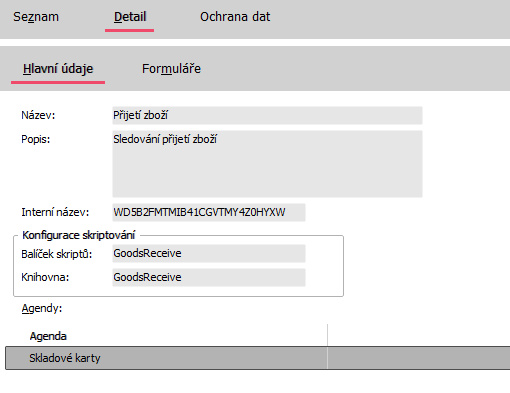Open the Ochrana dat tab

(x=235, y=17)
